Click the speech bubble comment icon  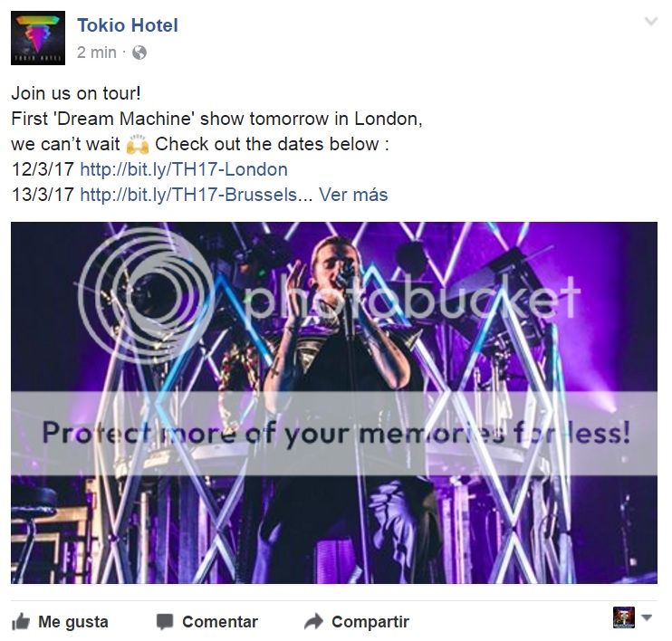point(165,622)
